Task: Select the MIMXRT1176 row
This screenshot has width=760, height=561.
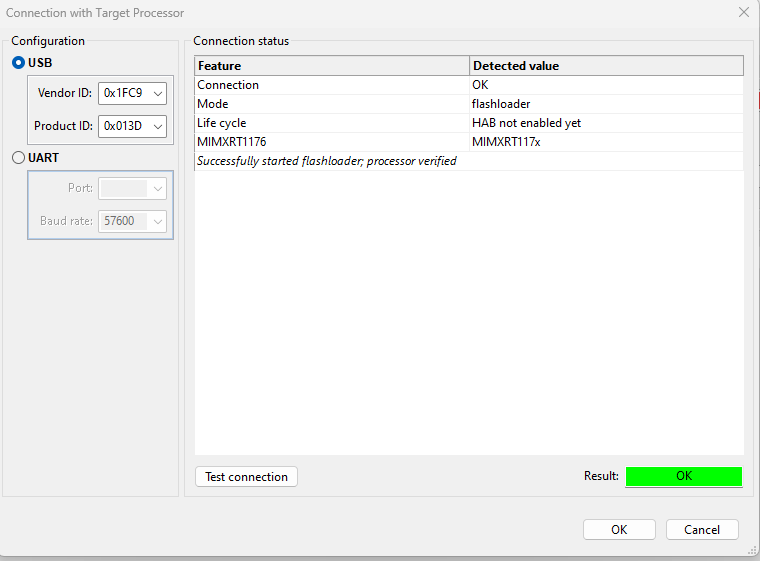Action: coord(332,142)
